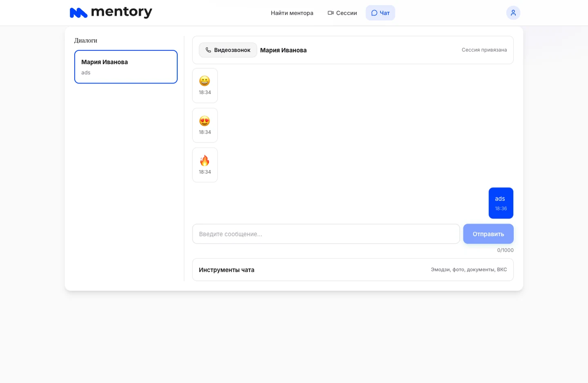Expand the Инструменты чата panel
The width and height of the screenshot is (588, 383).
[x=353, y=270]
